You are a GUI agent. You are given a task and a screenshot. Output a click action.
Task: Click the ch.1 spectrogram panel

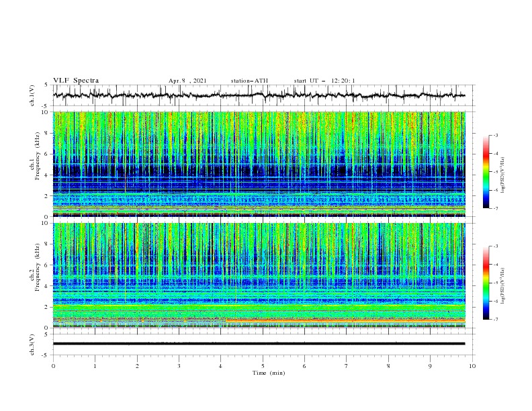tap(259, 164)
